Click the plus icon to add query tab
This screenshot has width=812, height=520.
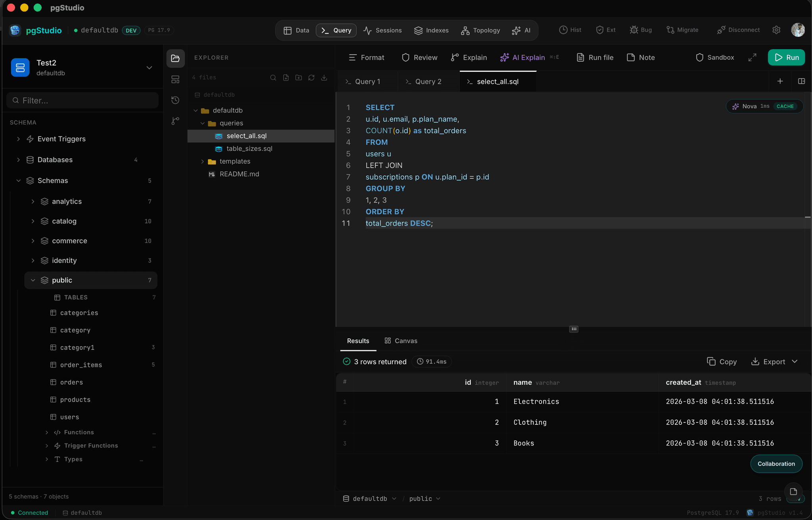point(780,81)
